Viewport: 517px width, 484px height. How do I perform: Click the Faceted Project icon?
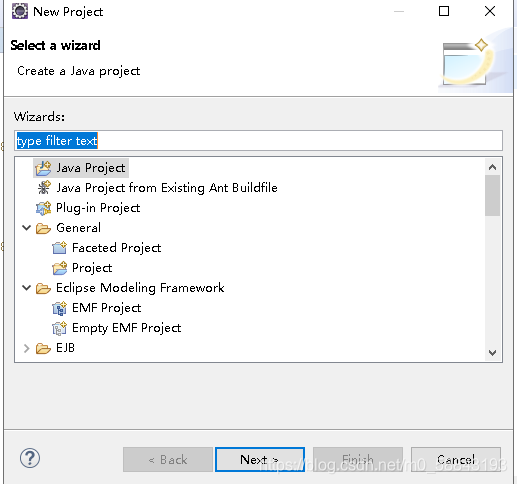(60, 248)
